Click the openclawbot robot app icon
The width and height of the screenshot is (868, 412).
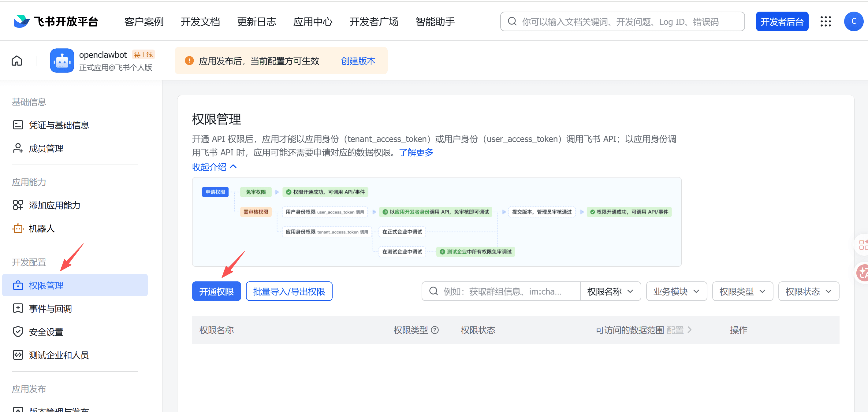pyautogui.click(x=62, y=61)
